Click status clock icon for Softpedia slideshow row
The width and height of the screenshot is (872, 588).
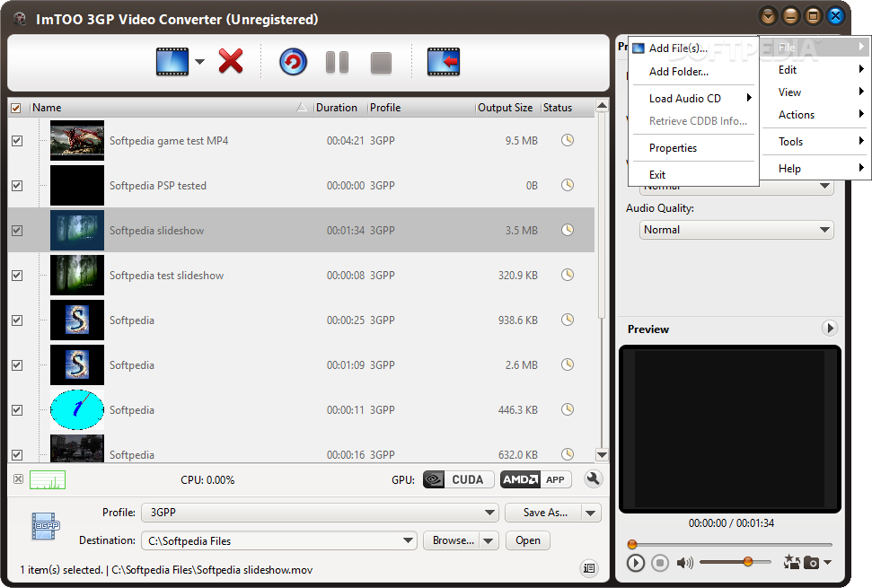tap(568, 230)
